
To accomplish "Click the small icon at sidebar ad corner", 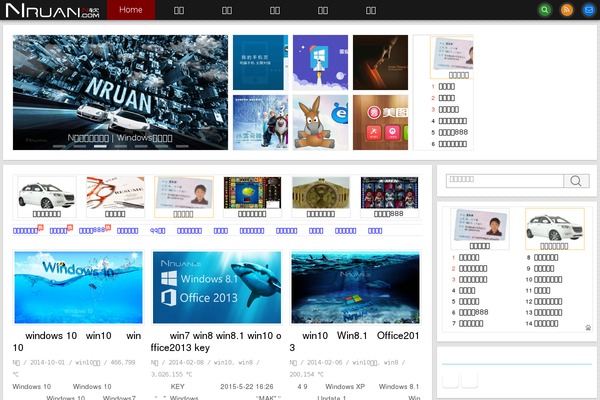I will (588, 328).
